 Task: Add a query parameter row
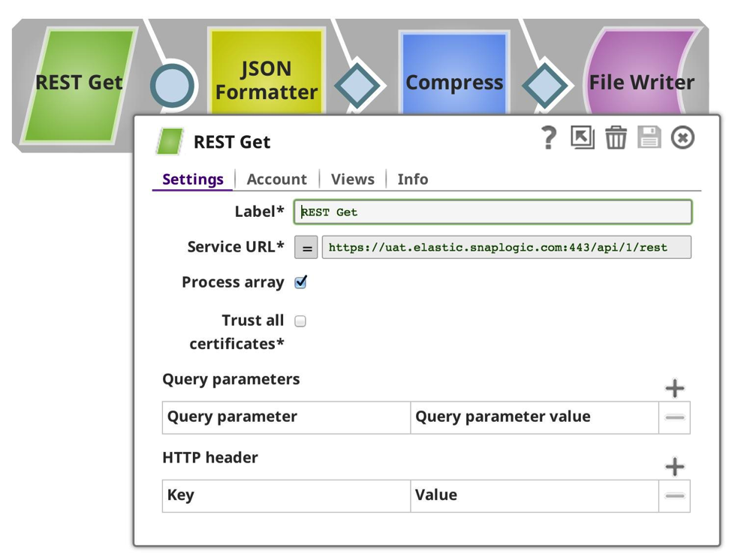point(675,388)
